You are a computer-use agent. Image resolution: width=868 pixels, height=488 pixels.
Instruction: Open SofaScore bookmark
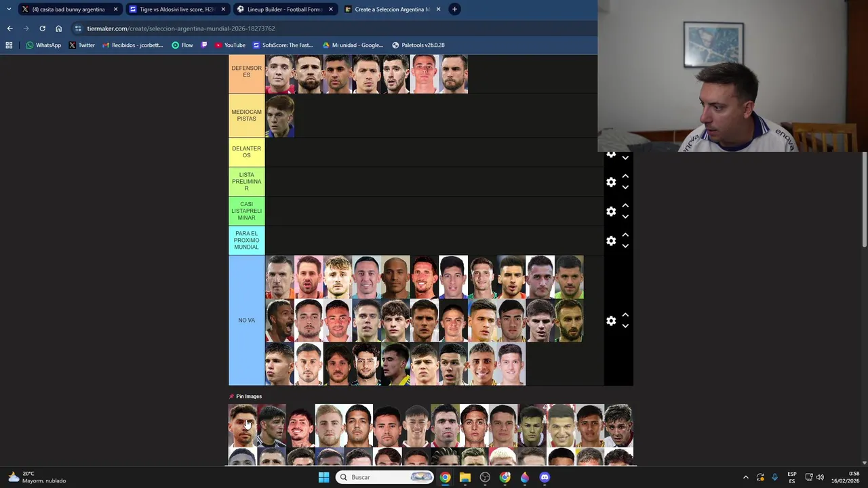click(283, 45)
